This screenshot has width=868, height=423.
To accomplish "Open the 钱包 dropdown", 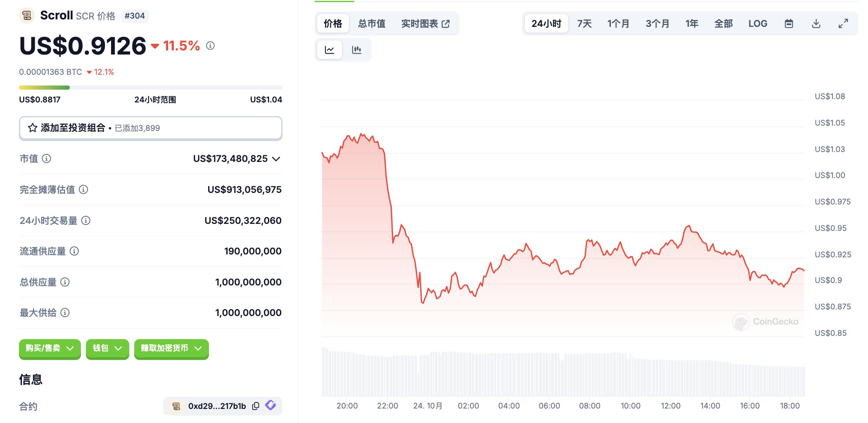I will pos(107,348).
